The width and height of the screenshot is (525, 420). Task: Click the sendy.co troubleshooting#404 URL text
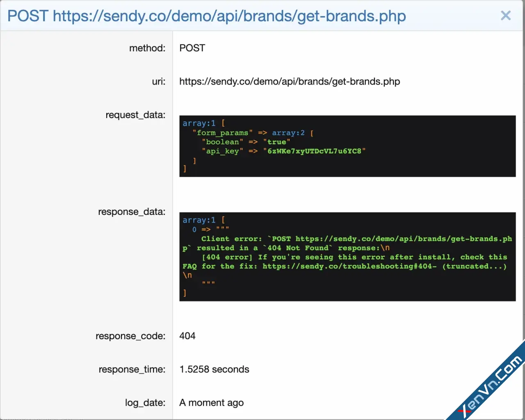[x=349, y=266]
